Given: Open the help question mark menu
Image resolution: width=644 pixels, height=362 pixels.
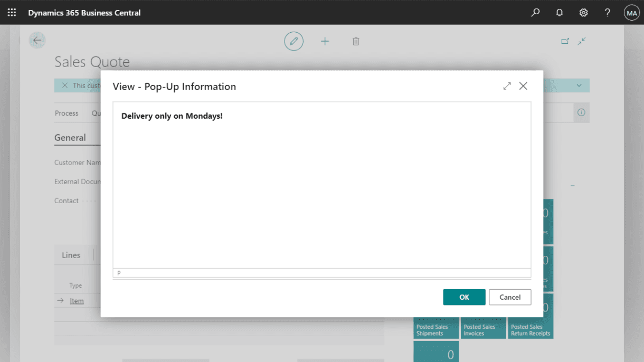Looking at the screenshot, I should [608, 12].
